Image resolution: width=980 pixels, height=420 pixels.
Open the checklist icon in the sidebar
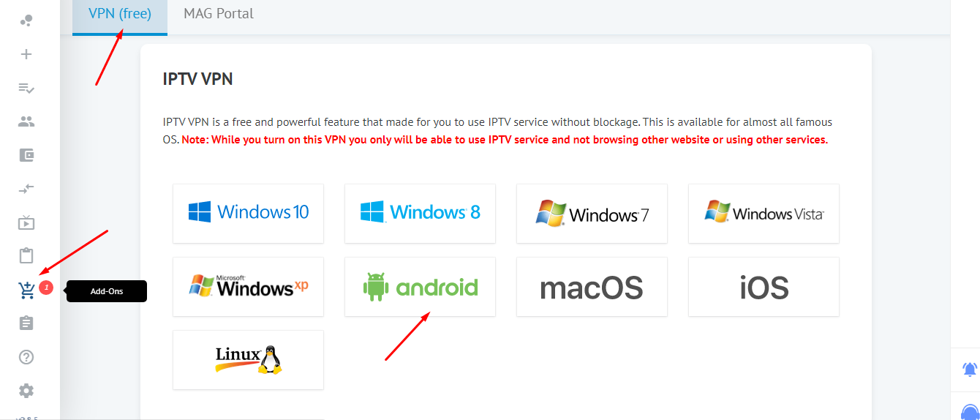[x=26, y=88]
